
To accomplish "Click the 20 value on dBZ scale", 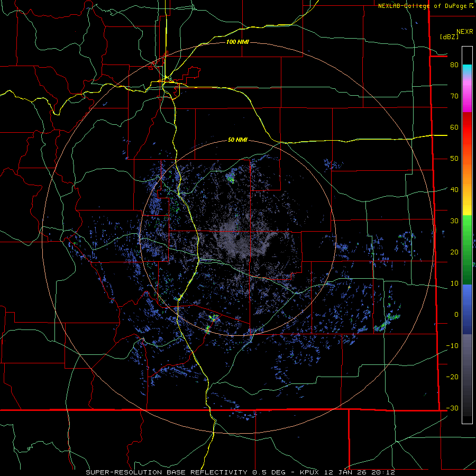I will tap(454, 252).
